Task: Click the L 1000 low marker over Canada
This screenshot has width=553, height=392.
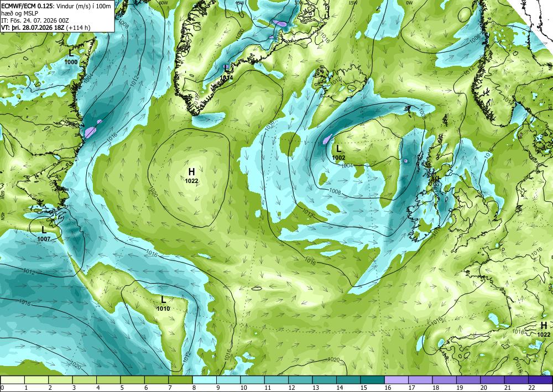Action: click(x=71, y=57)
